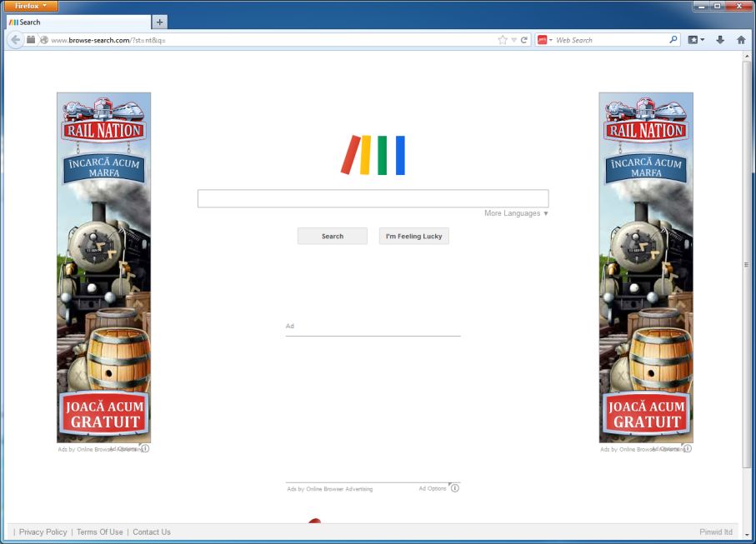
Task: Maximize the Firefox window
Action: pos(717,6)
